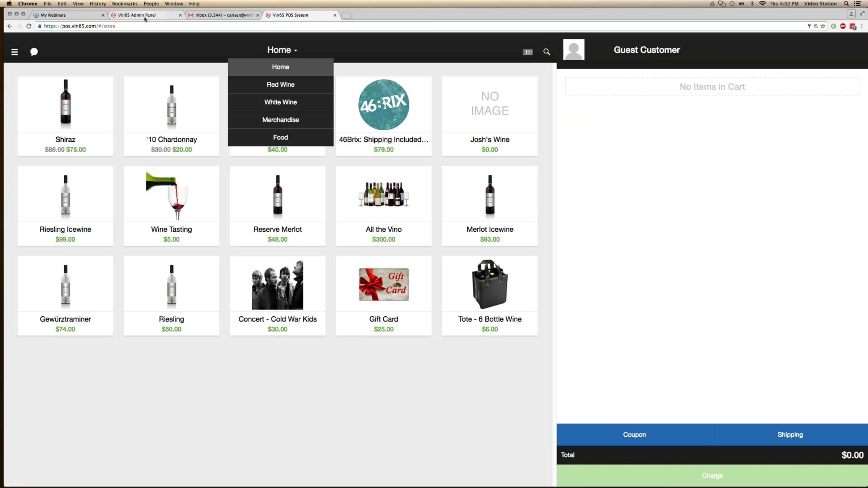Viewport: 868px width, 488px height.
Task: Add Concert - Cold War Kids ticket
Action: pyautogui.click(x=277, y=296)
